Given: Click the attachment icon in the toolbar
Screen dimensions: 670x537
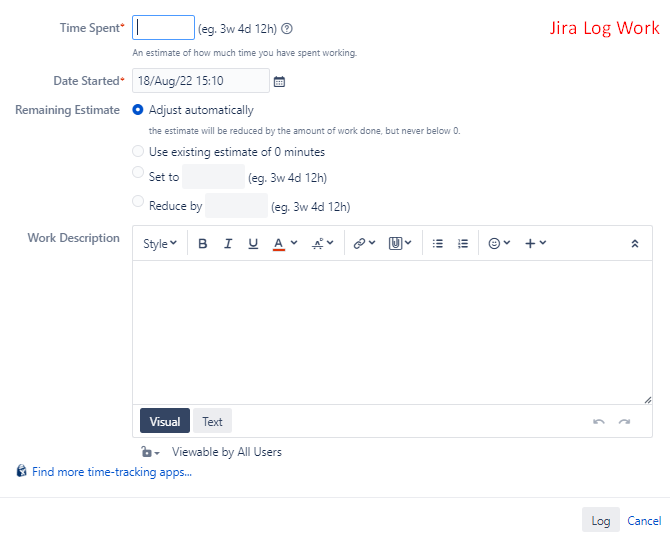Looking at the screenshot, I should pyautogui.click(x=395, y=244).
